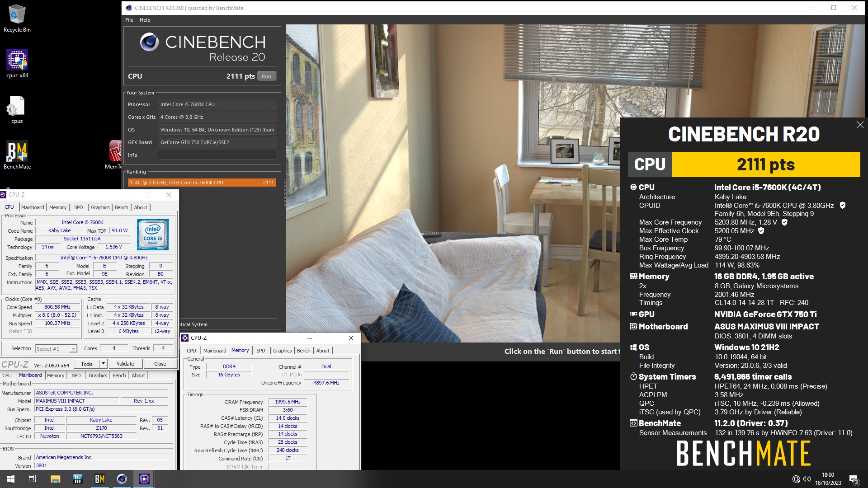Switch to CPU-Z in the taskbar
The image size is (868, 488).
tap(144, 479)
